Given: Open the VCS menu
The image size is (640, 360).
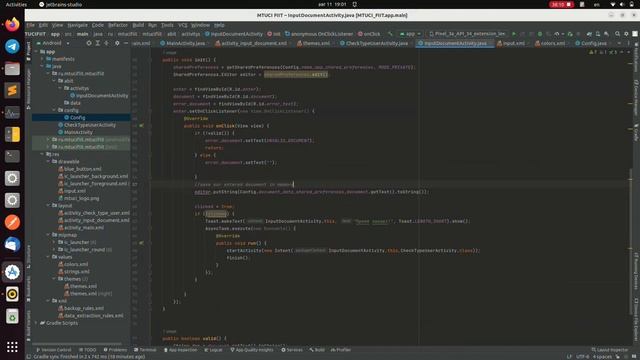Looking at the screenshot, I should click(x=182, y=25).
